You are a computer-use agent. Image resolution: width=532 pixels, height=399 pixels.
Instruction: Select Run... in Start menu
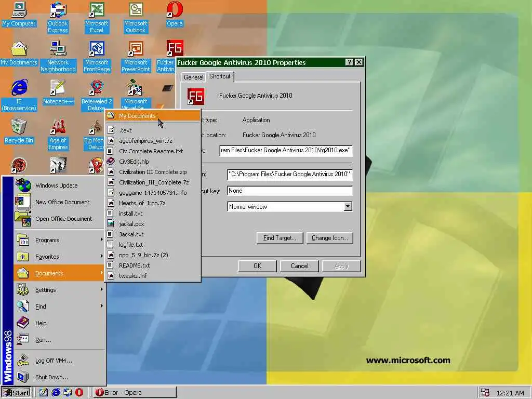59,340
